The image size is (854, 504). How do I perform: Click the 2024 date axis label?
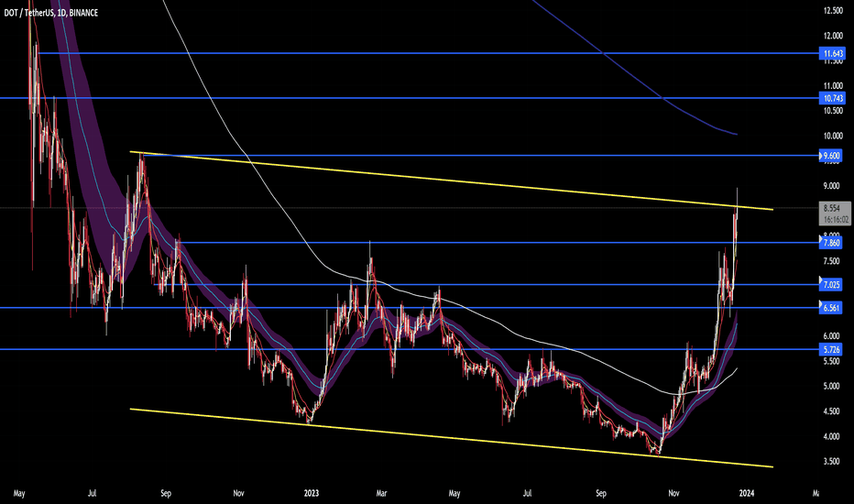tap(746, 494)
